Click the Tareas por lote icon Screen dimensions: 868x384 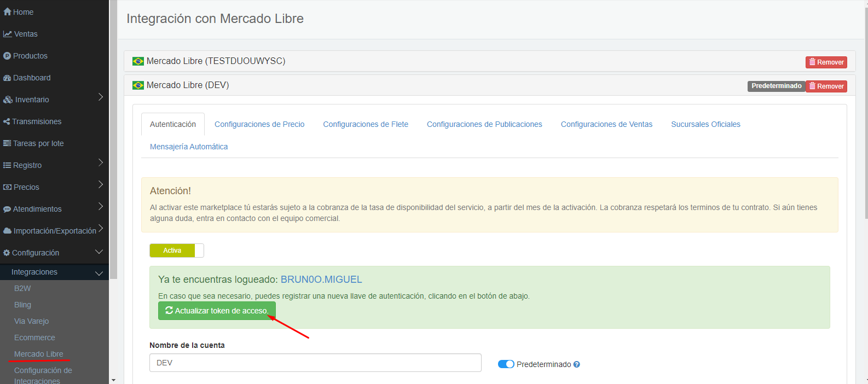tap(7, 143)
